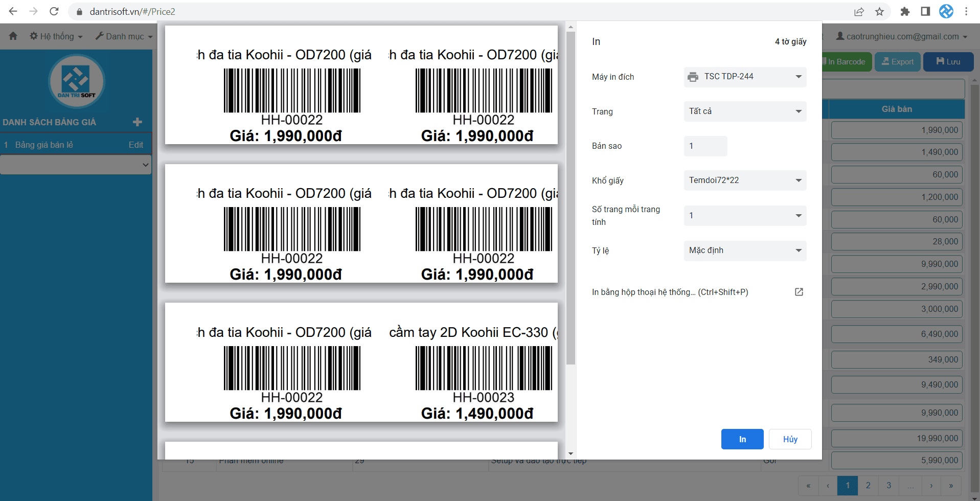Select the Bảng giá bán lẻ row
Screen dimensions: 980x501
(x=76, y=145)
